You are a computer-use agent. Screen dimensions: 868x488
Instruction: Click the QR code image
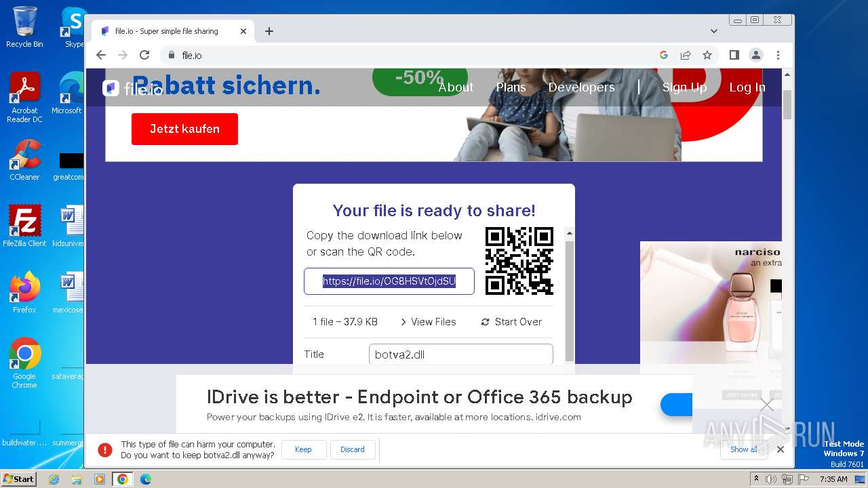click(x=519, y=261)
